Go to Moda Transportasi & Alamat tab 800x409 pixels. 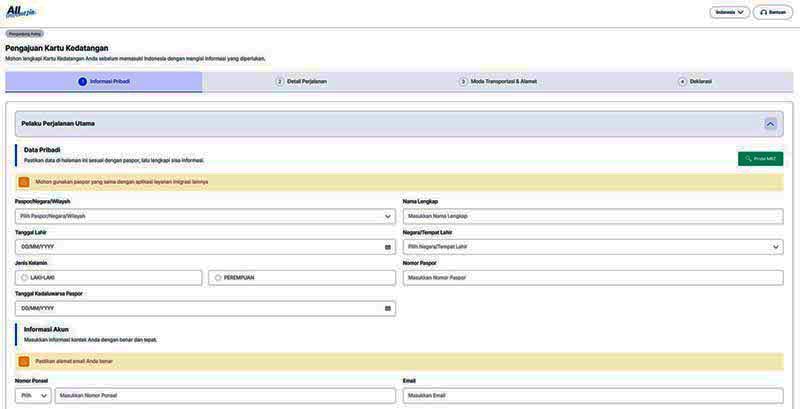pyautogui.click(x=498, y=82)
